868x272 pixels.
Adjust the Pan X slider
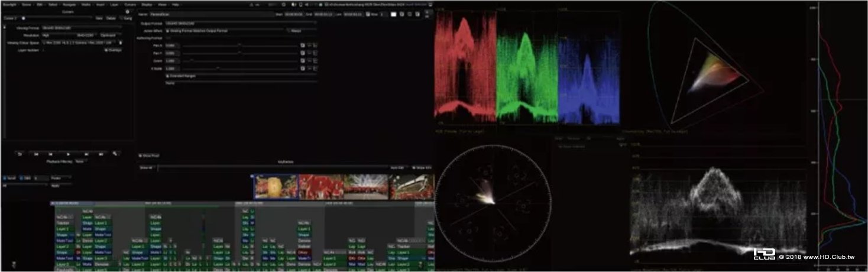240,45
